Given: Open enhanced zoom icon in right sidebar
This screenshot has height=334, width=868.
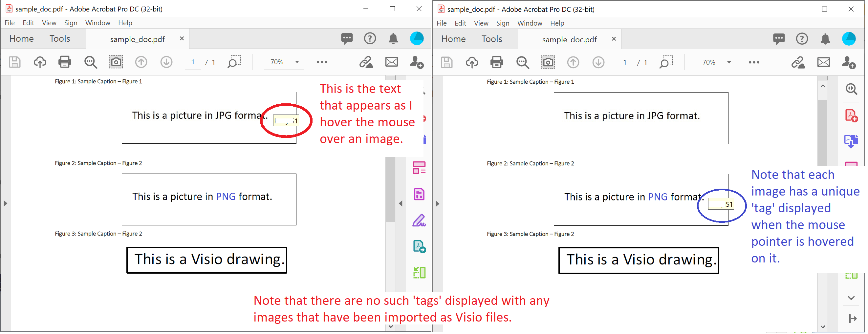Looking at the screenshot, I should [852, 89].
